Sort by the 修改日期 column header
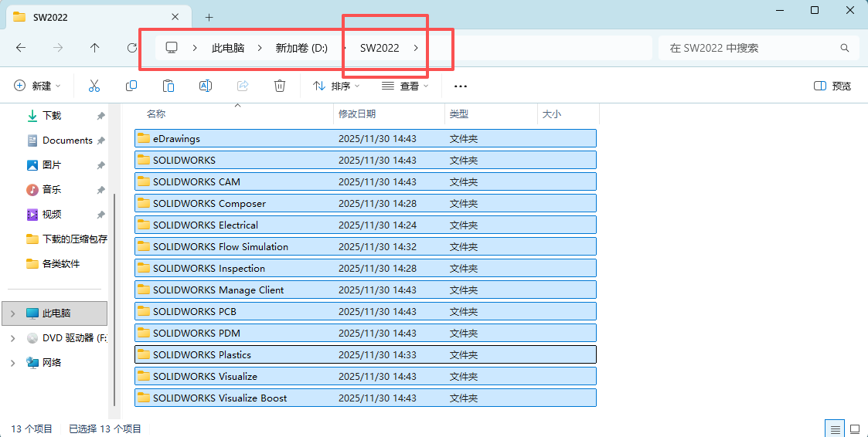 [357, 114]
